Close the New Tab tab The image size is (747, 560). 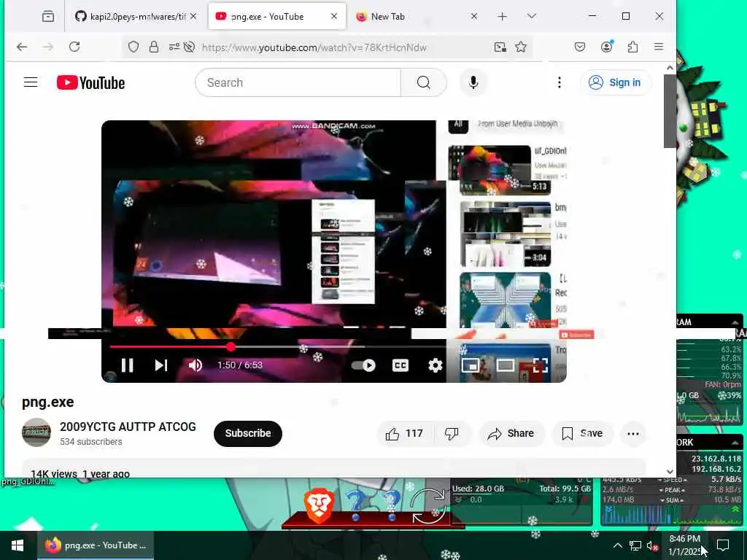[473, 16]
